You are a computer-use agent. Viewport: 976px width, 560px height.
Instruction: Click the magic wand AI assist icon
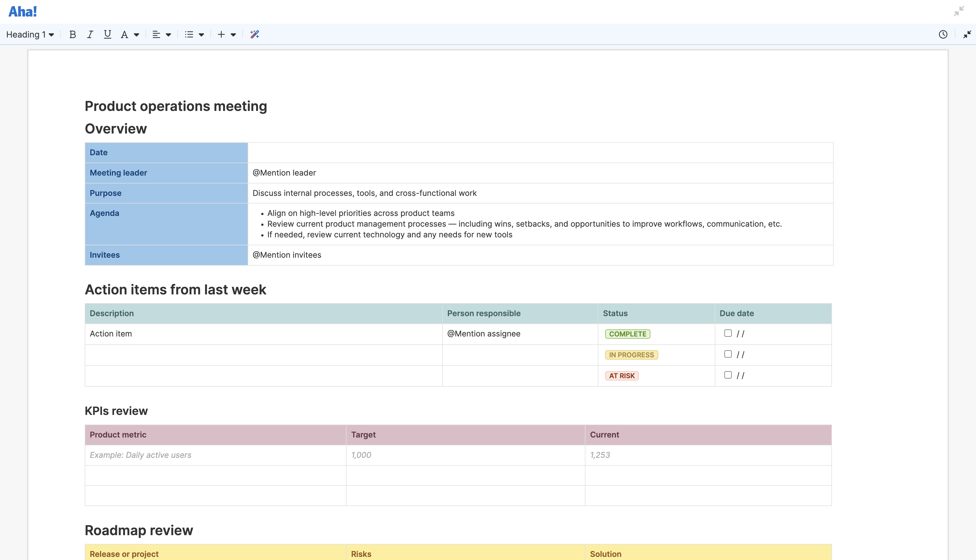click(255, 34)
